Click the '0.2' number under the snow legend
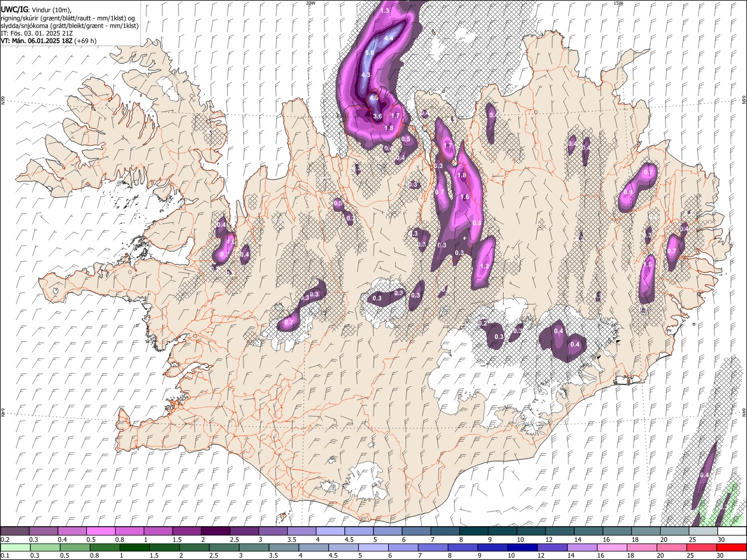747x560 pixels. (x=5, y=540)
